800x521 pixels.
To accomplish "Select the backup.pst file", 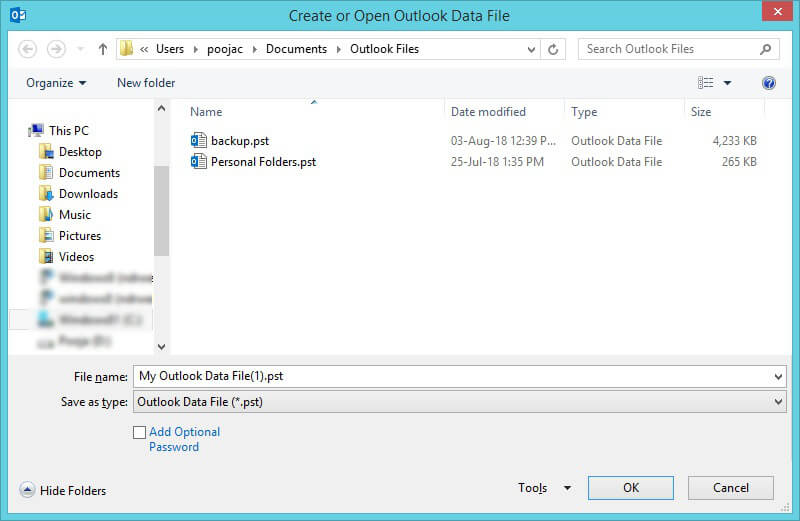I will click(240, 141).
